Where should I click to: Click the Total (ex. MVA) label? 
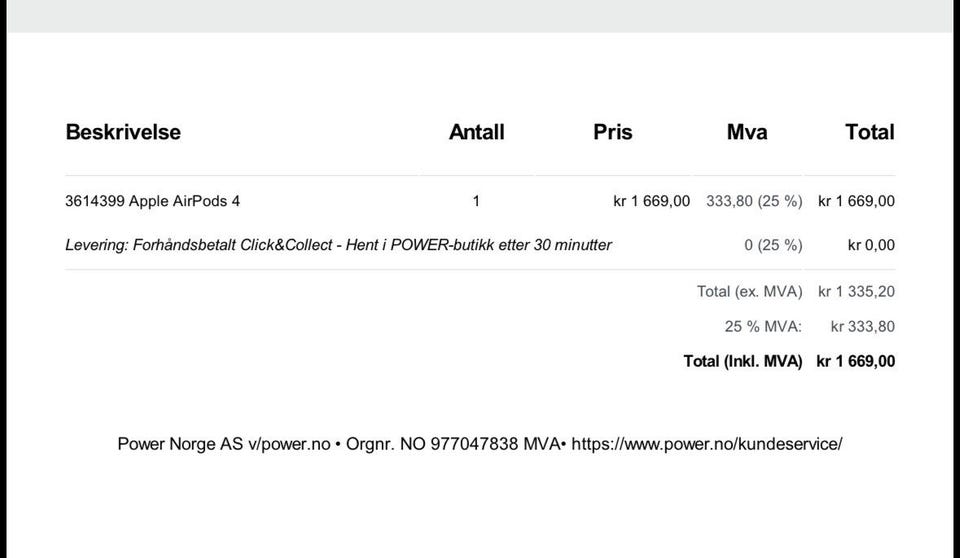(749, 292)
